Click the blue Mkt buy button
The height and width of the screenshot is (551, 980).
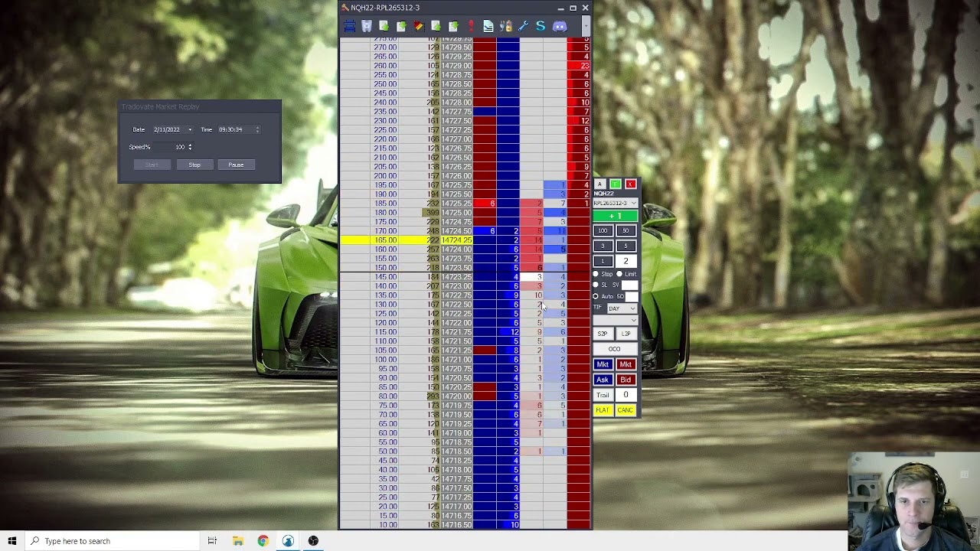(x=603, y=365)
